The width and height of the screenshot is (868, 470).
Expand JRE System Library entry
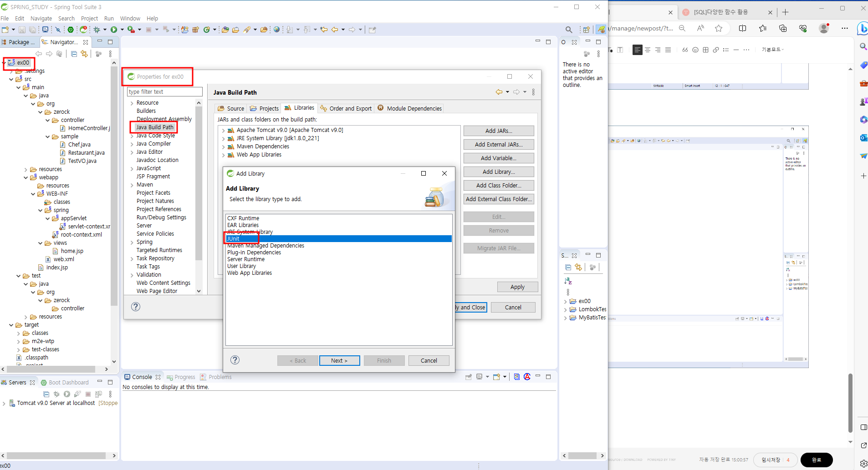[x=224, y=138]
